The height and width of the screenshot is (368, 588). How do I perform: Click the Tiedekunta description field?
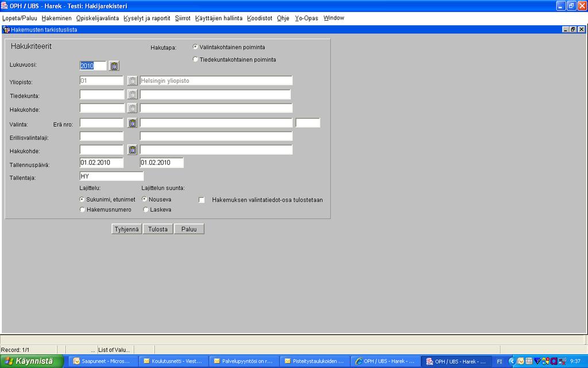(x=215, y=95)
